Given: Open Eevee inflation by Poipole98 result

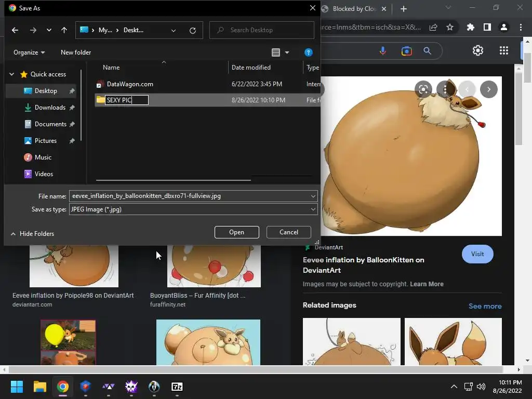Looking at the screenshot, I should 73,296.
